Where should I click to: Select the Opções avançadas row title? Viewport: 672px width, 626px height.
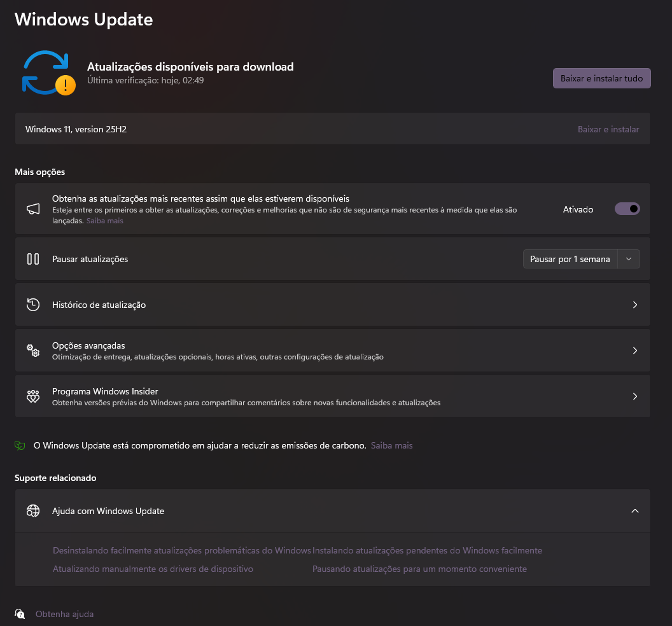[88, 345]
